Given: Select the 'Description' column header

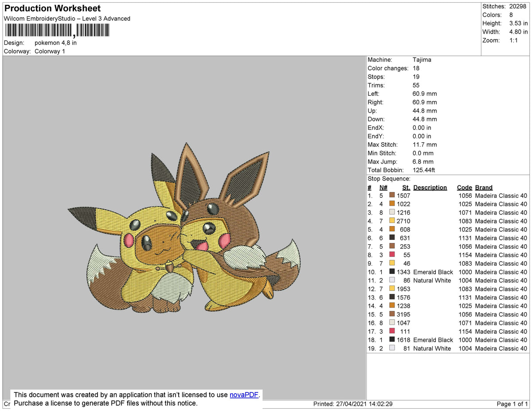Looking at the screenshot, I should pos(430,188).
